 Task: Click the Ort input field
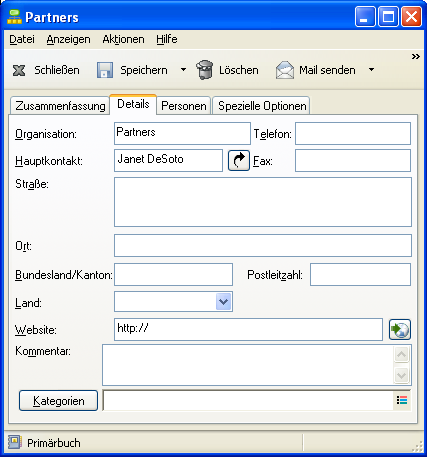[263, 245]
